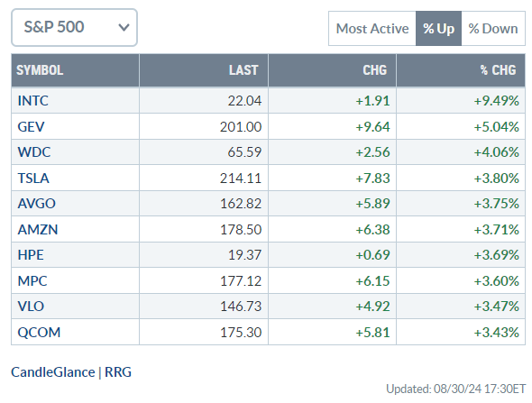
Task: Open the AVGO symbol link
Action: (x=36, y=204)
